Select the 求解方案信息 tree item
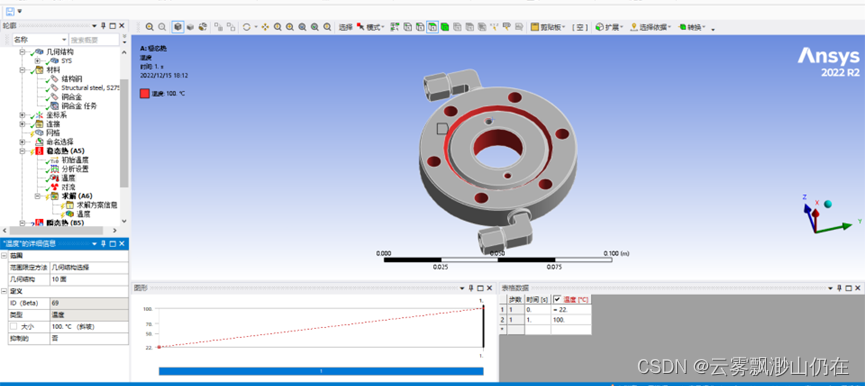Image resolution: width=865 pixels, height=386 pixels. pos(97,205)
